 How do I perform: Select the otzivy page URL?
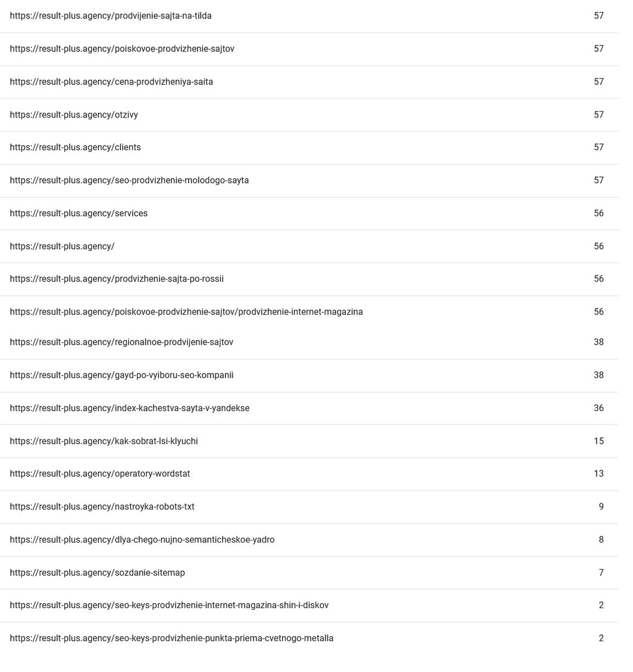coord(74,115)
